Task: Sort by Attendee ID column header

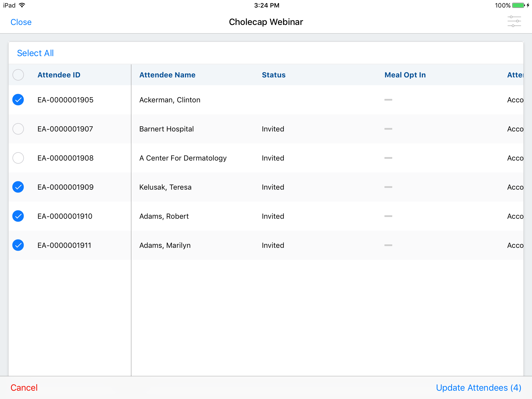Action: click(59, 75)
